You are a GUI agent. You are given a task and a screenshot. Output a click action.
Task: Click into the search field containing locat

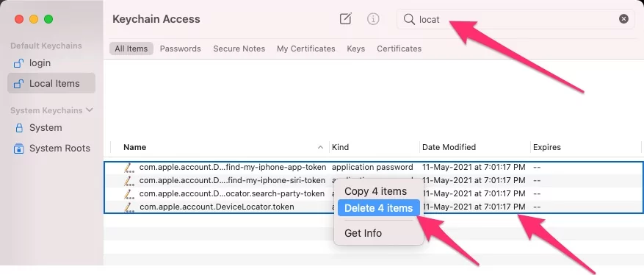515,19
